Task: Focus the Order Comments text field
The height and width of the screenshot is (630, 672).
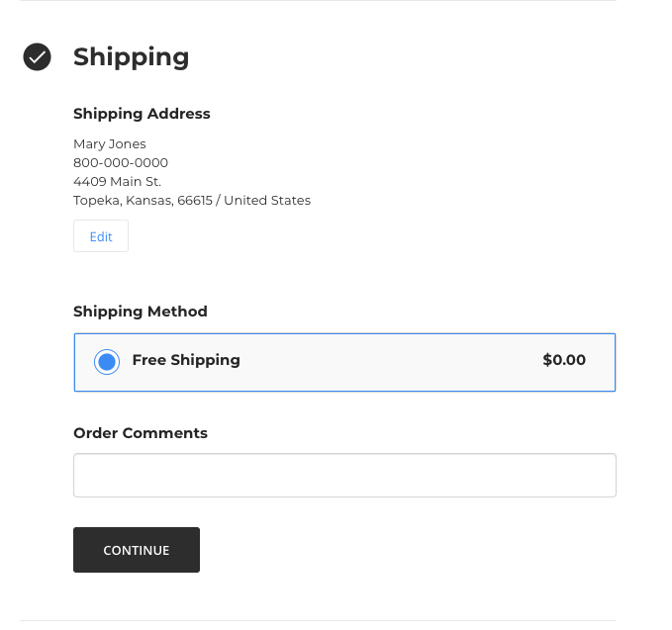Action: (x=344, y=475)
